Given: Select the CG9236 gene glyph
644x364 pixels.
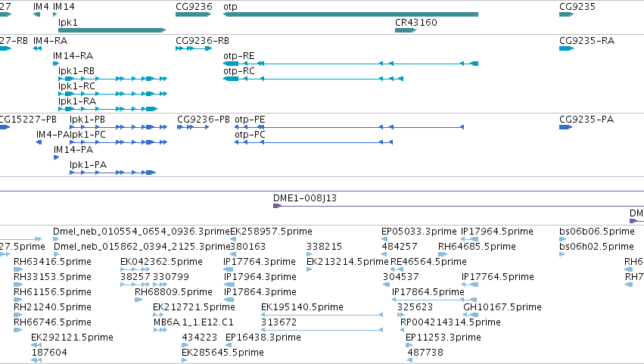Looking at the screenshot, I should [x=194, y=14].
